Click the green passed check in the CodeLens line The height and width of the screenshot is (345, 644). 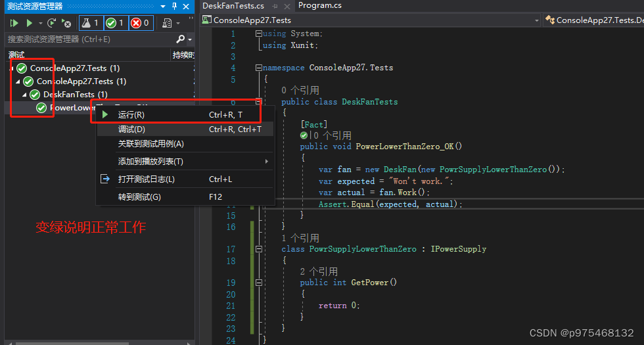[304, 135]
